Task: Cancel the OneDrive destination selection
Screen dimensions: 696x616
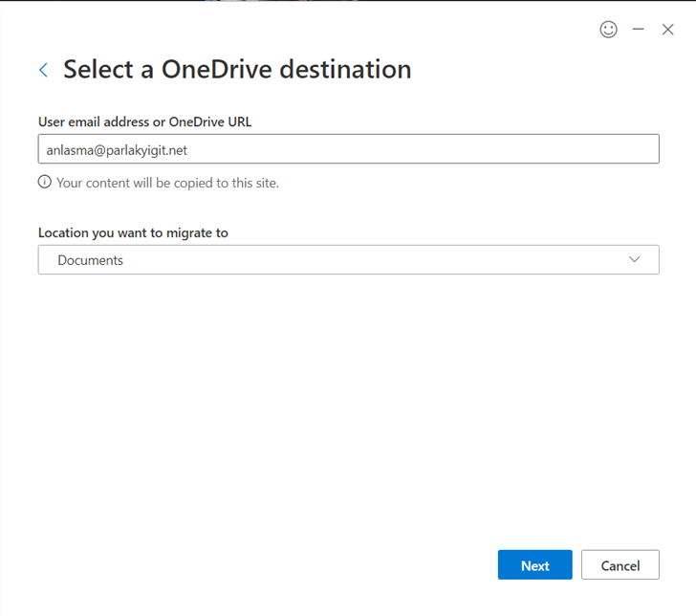Action: coord(620,565)
